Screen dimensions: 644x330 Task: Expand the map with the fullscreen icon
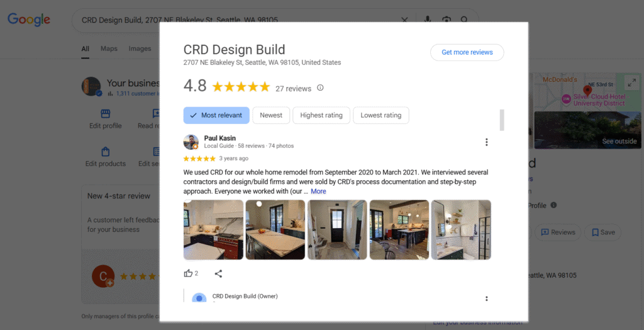pyautogui.click(x=631, y=82)
